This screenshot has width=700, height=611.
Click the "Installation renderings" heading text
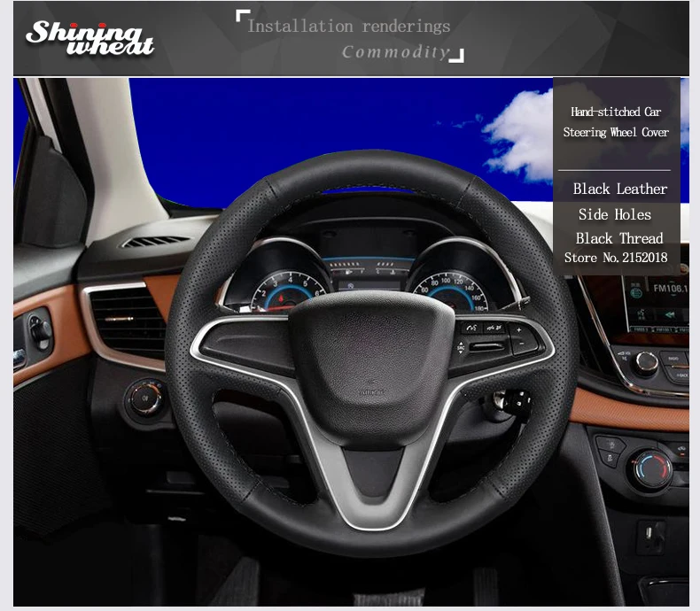[348, 27]
